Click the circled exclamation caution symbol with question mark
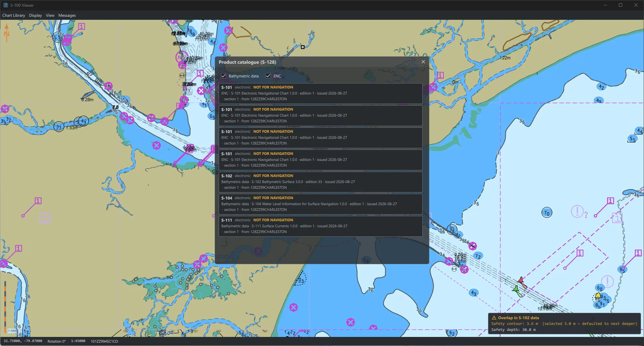Screen dimensions: 644x346 (x=579, y=212)
